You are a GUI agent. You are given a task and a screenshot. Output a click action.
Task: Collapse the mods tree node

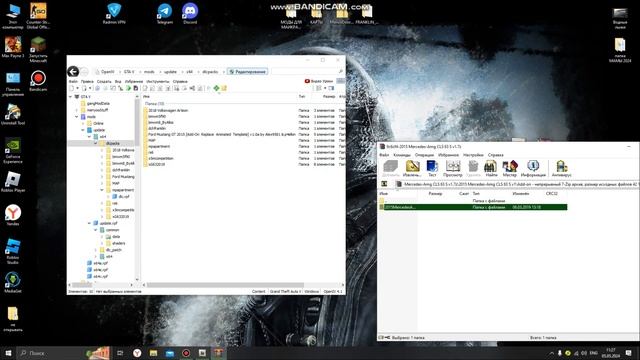[x=76, y=117]
